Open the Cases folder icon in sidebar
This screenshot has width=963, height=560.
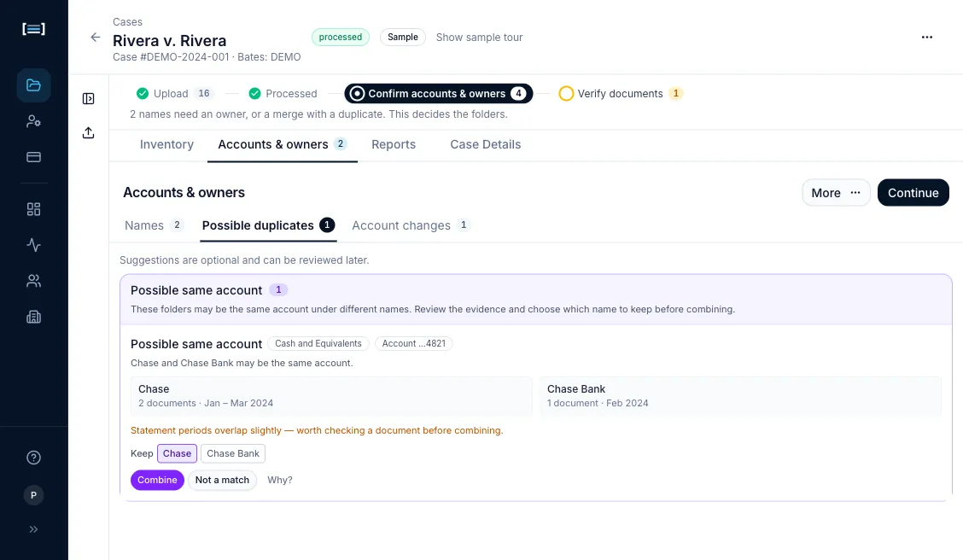tap(34, 85)
